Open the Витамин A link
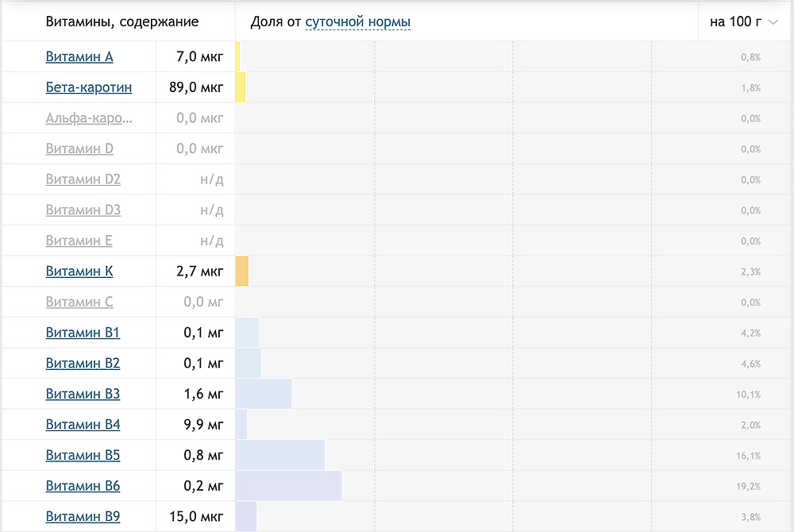 tap(79, 57)
